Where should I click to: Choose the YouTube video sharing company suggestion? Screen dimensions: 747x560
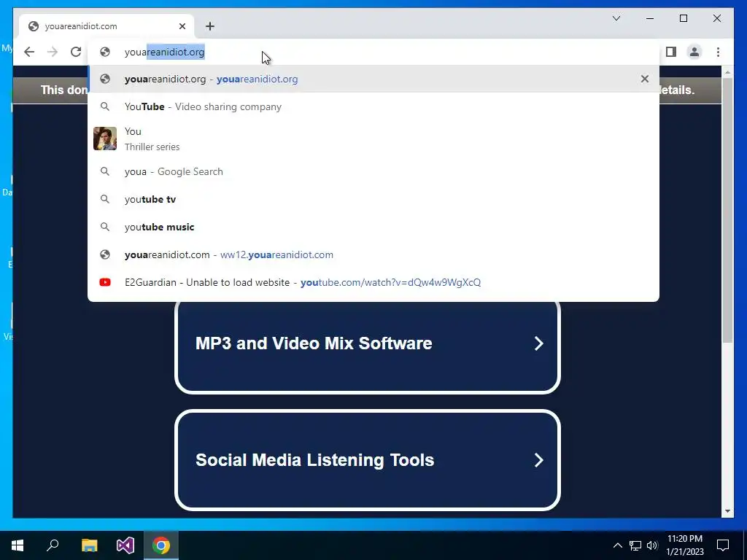[x=373, y=106]
